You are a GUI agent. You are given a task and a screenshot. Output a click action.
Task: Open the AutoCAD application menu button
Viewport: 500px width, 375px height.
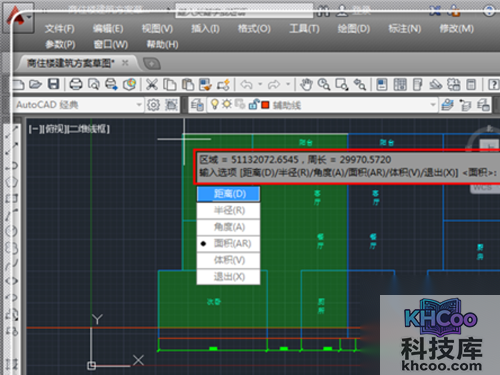(x=19, y=17)
